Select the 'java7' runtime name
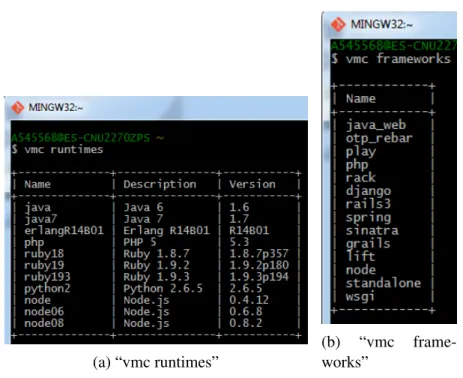 coord(41,219)
